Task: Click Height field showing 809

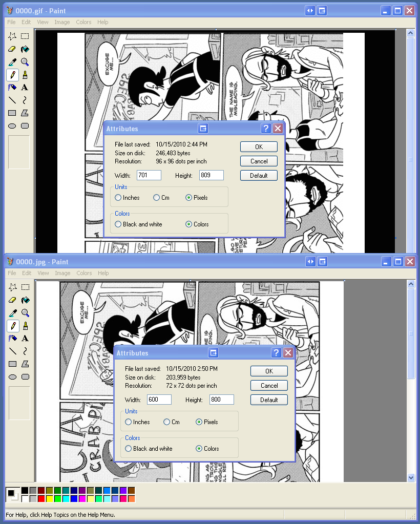Action: [212, 175]
